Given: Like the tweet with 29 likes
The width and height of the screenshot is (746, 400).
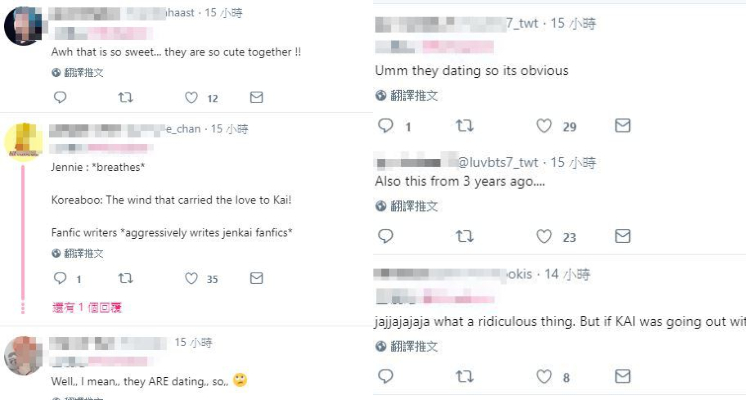Looking at the screenshot, I should pyautogui.click(x=544, y=126).
